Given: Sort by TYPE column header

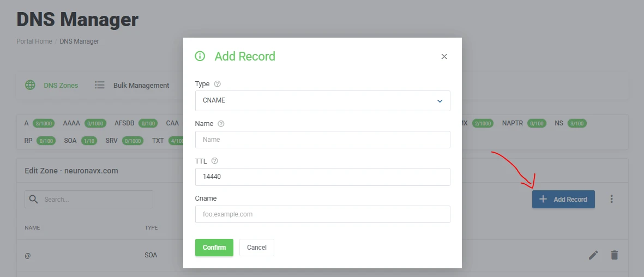Looking at the screenshot, I should pos(151,228).
